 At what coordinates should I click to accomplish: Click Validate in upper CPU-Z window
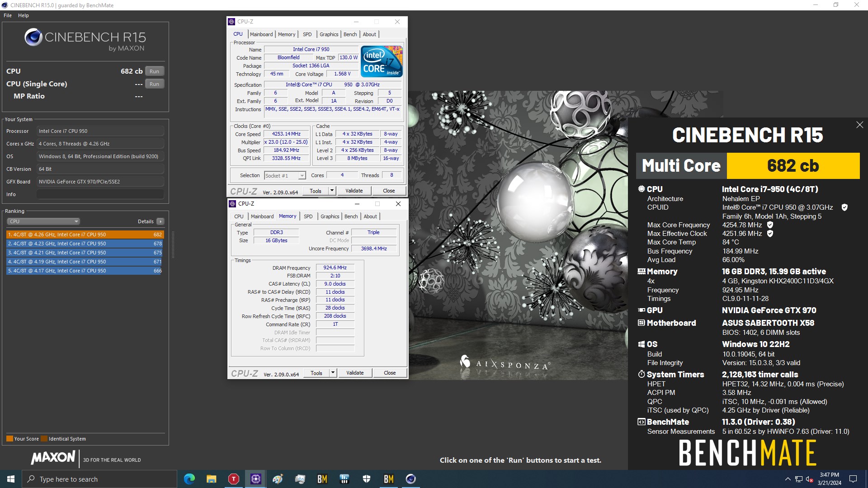(354, 191)
